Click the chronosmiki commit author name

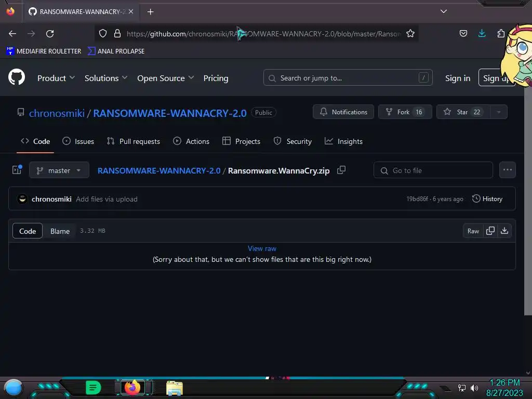point(51,199)
